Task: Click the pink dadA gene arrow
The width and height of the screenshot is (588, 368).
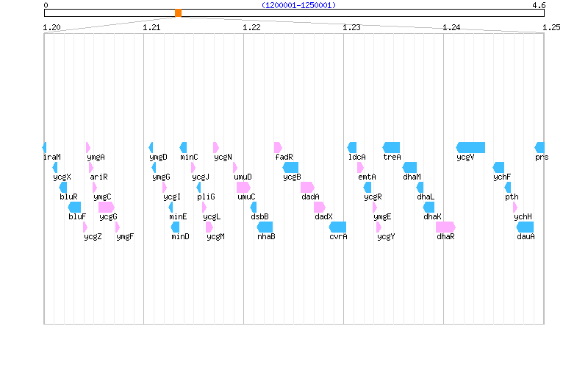Action: point(307,187)
